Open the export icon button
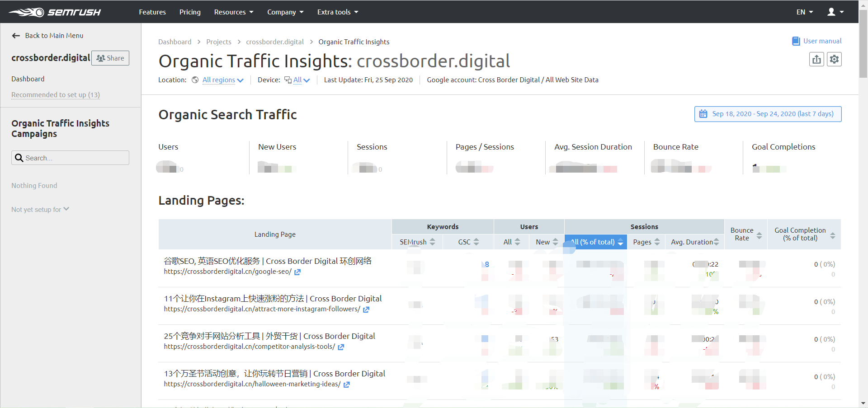Image resolution: width=868 pixels, height=408 pixels. 816,59
